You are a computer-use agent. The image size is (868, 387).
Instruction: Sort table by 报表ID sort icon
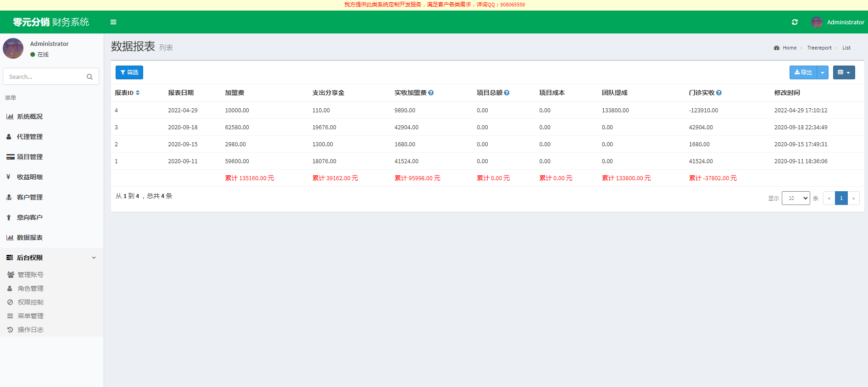click(138, 93)
